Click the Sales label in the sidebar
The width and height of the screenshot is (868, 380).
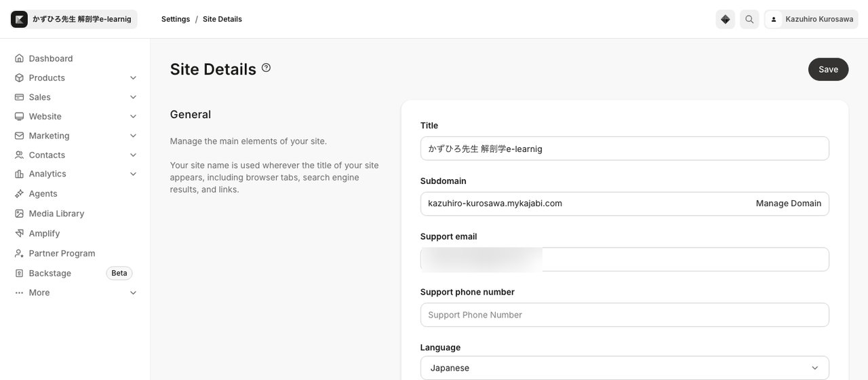tap(40, 97)
